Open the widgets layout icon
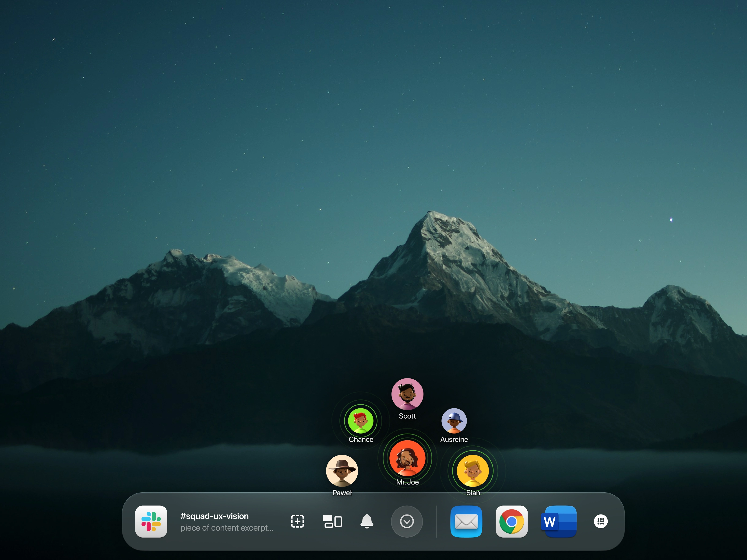Viewport: 747px width, 560px height. pyautogui.click(x=332, y=521)
